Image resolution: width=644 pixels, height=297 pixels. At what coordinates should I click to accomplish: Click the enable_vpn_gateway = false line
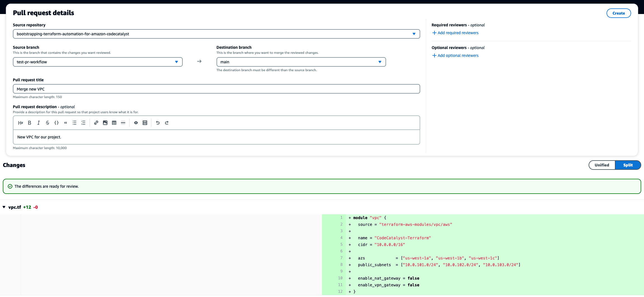(x=389, y=285)
